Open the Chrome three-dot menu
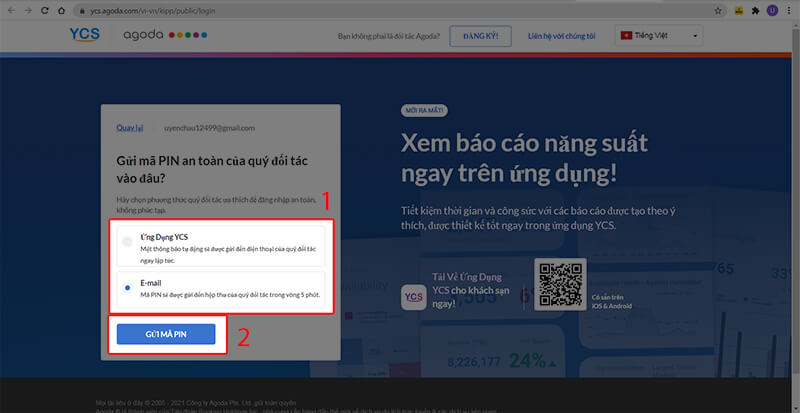This screenshot has width=800, height=413. pyautogui.click(x=789, y=9)
